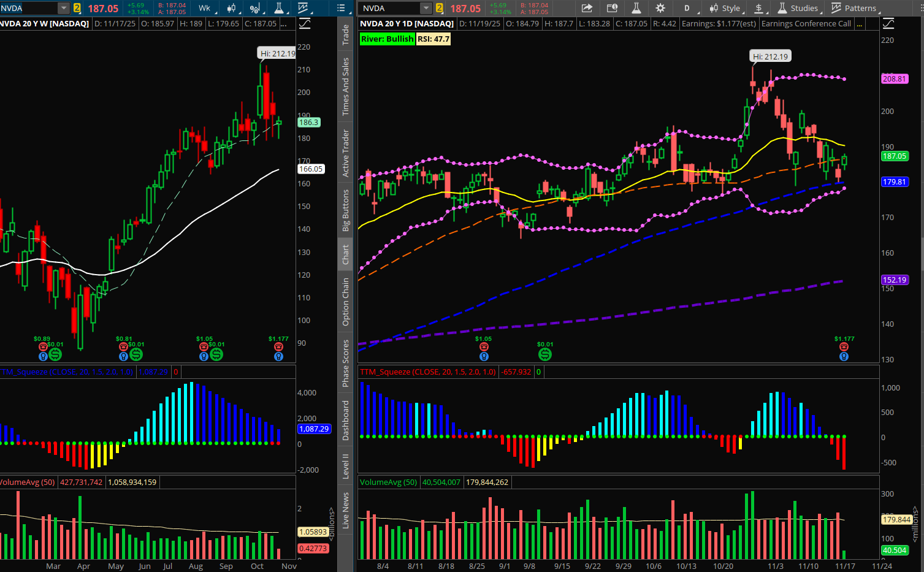Open left chart percent scale settings icon
The image size is (924, 572).
(255, 8)
